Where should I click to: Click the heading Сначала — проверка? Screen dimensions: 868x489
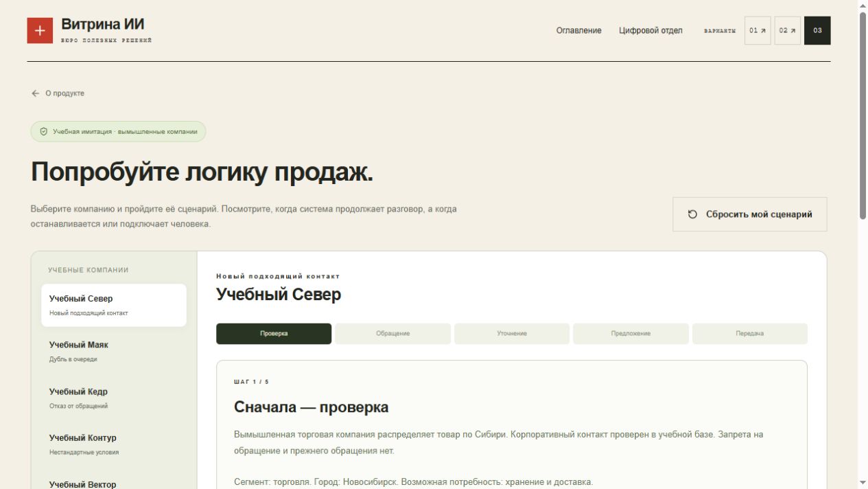tap(311, 407)
